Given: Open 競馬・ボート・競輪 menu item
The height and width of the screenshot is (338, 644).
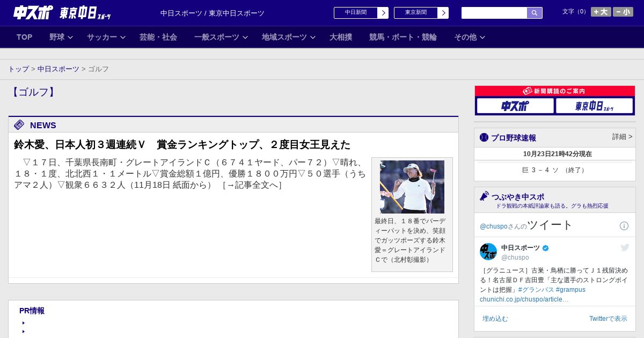Looking at the screenshot, I should click(x=403, y=37).
